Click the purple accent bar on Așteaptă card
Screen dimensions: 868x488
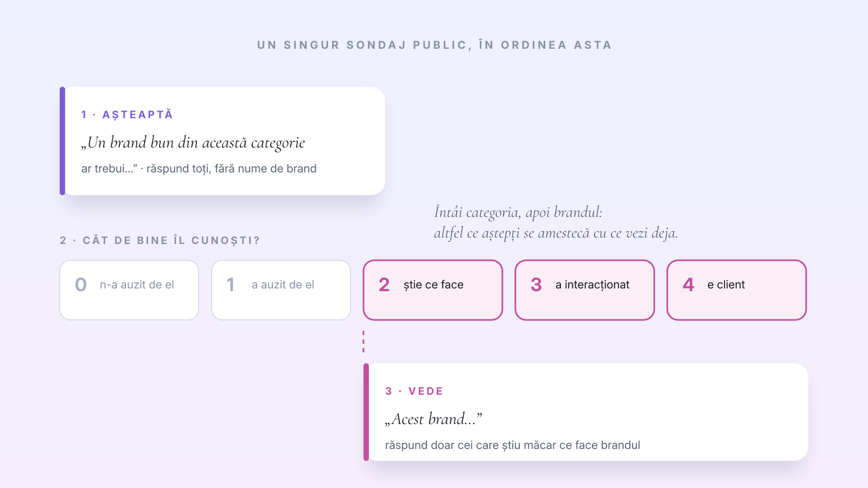pyautogui.click(x=62, y=141)
